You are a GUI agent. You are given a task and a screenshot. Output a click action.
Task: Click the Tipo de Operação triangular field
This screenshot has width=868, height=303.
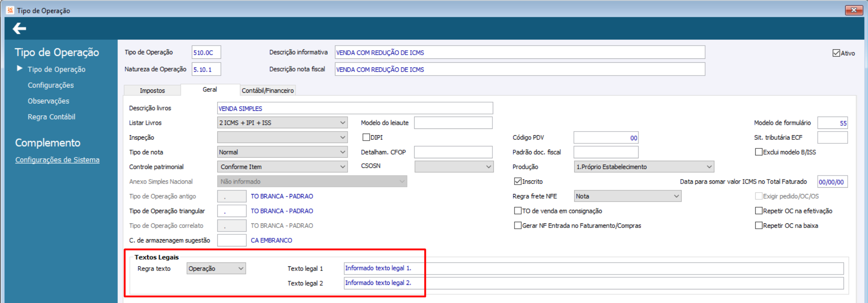pyautogui.click(x=232, y=211)
